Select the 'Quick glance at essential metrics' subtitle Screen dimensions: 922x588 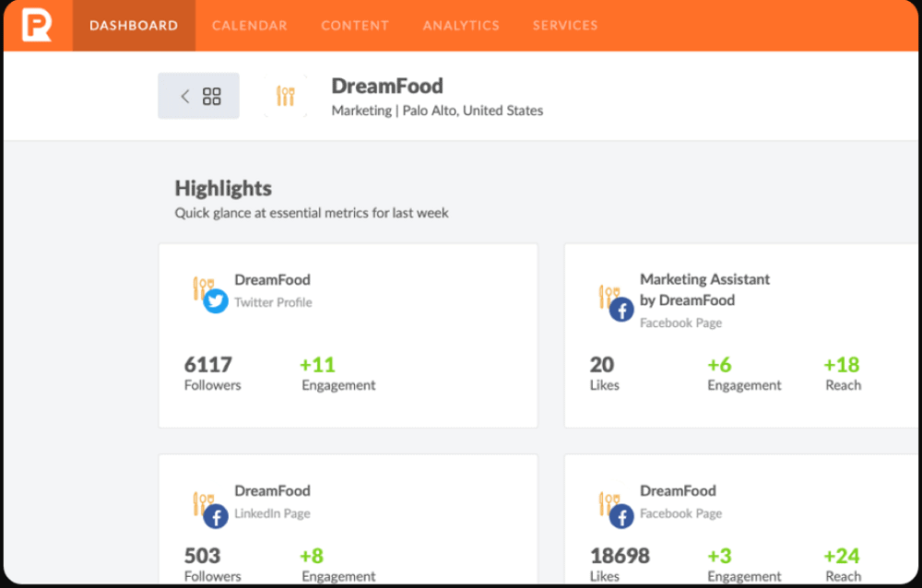click(x=312, y=213)
